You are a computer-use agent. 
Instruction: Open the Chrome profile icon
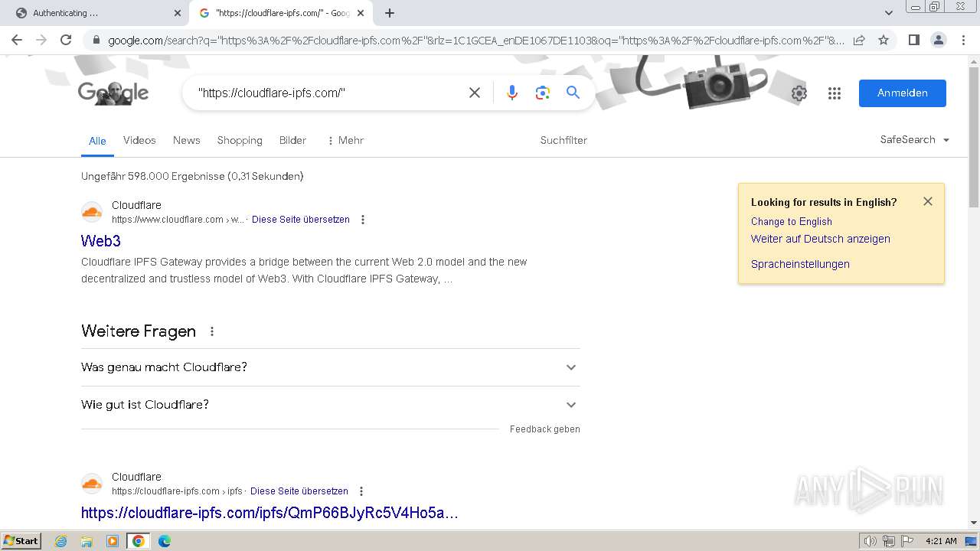[x=939, y=40]
